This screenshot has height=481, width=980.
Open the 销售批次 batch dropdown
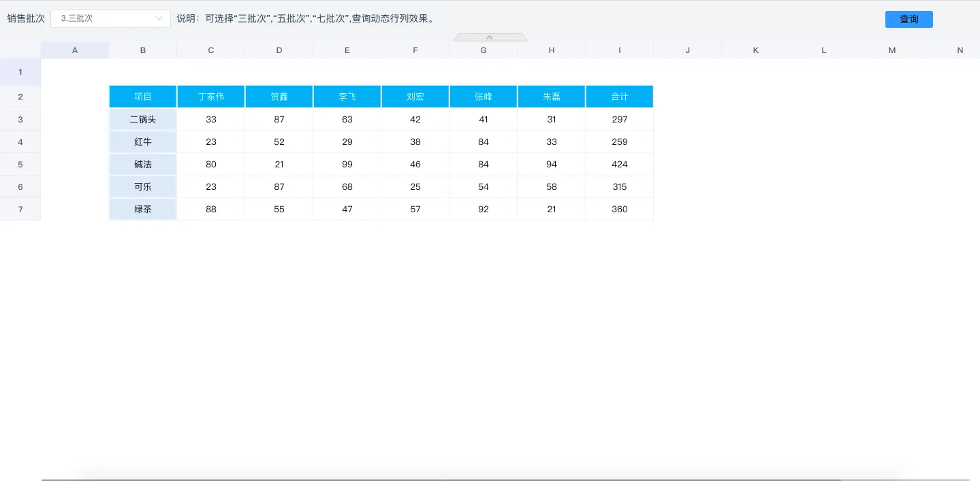[x=110, y=18]
